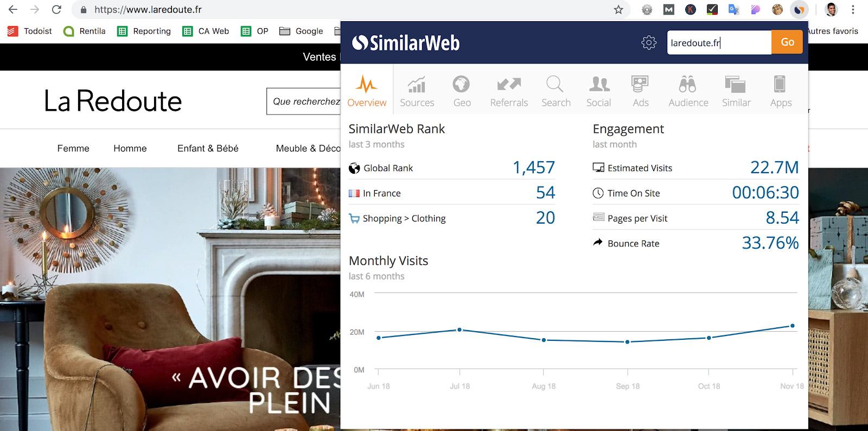Click the 33.76% Bounce Rate value
868x431 pixels.
pos(770,243)
